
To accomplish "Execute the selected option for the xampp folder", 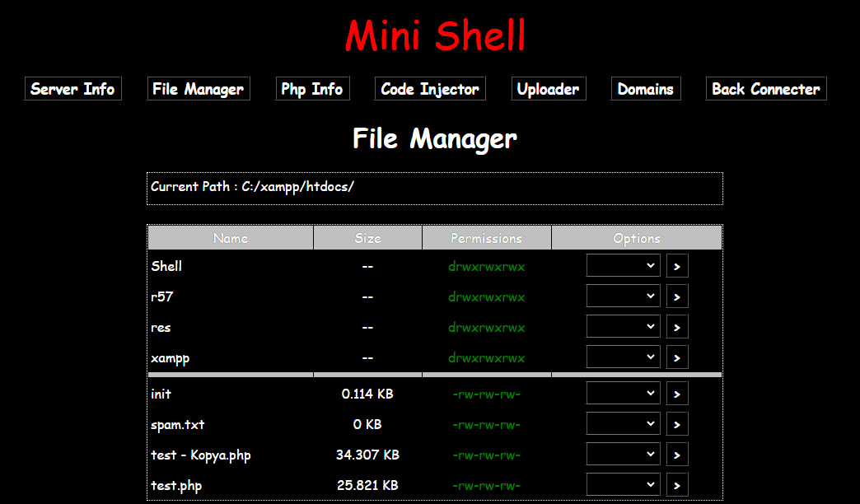I will pos(676,357).
